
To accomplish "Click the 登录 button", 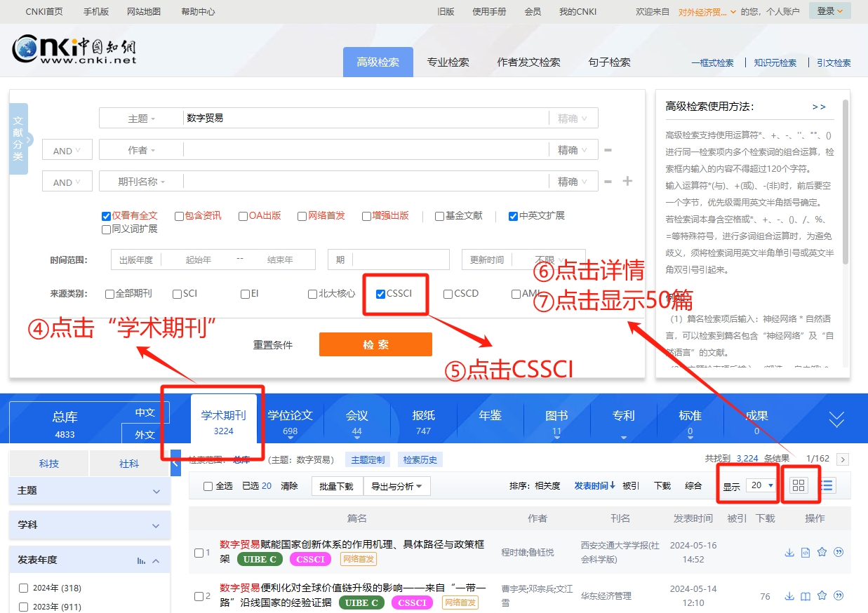I will pos(830,11).
